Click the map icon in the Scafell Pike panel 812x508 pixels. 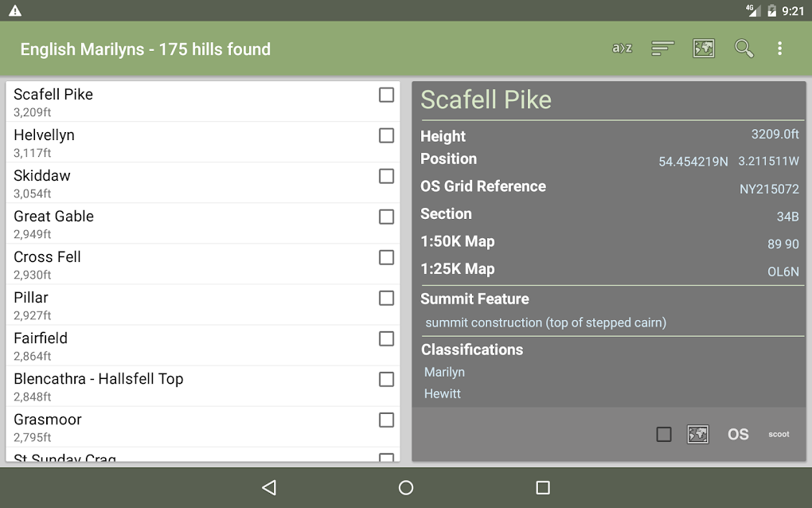[698, 434]
